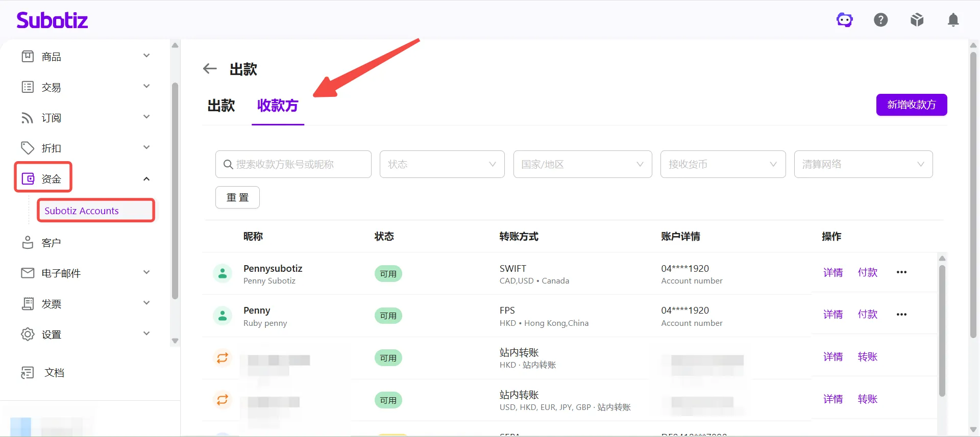Image resolution: width=980 pixels, height=437 pixels.
Task: Click the Penny row avatar icon
Action: click(223, 316)
